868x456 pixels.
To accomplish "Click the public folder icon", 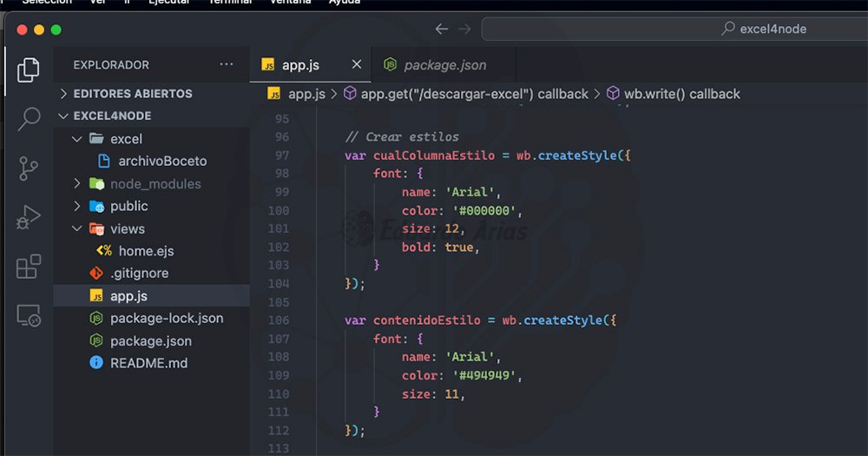I will (x=96, y=206).
